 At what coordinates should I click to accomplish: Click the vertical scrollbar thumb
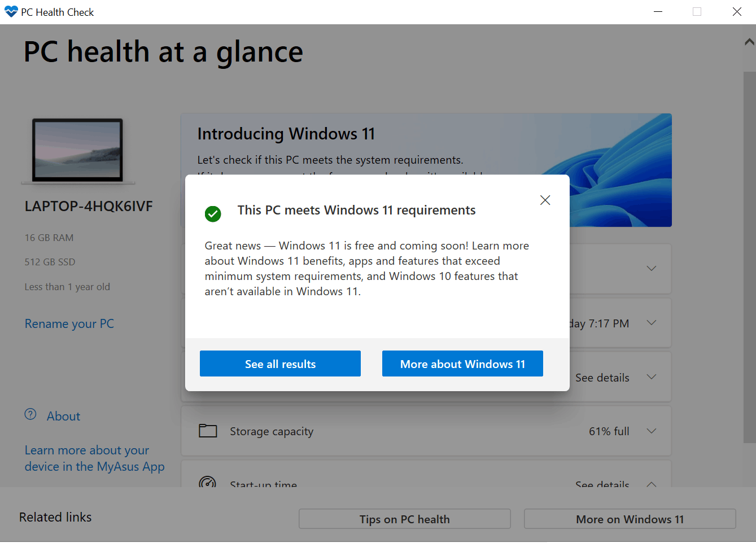(749, 257)
